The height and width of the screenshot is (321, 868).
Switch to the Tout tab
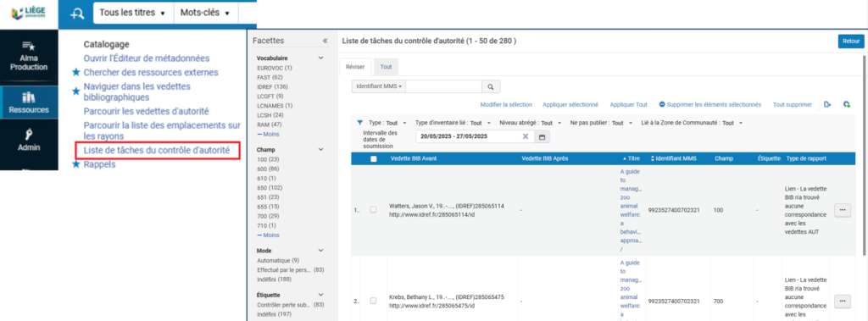[386, 66]
